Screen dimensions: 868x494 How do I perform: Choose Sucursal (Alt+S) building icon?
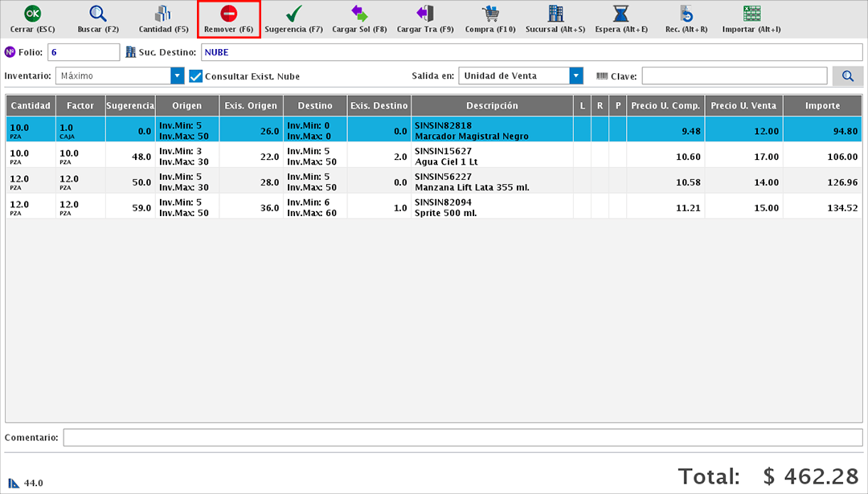pos(555,14)
